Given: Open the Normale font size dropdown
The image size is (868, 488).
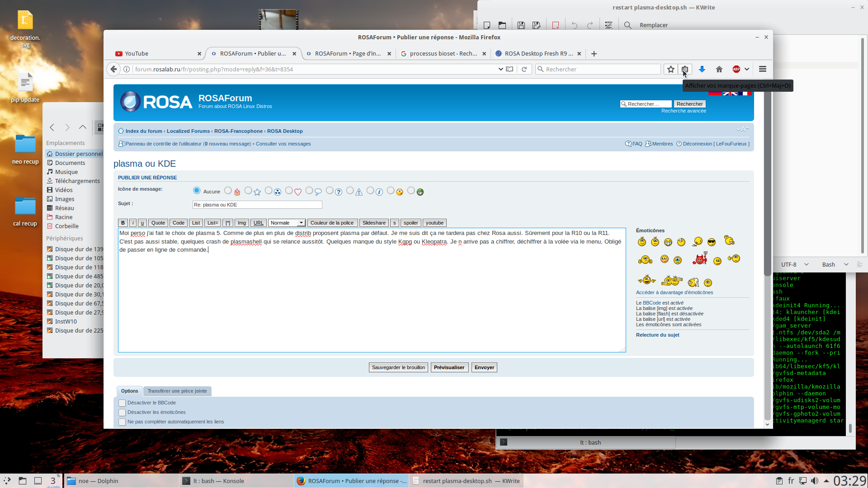Looking at the screenshot, I should point(287,223).
